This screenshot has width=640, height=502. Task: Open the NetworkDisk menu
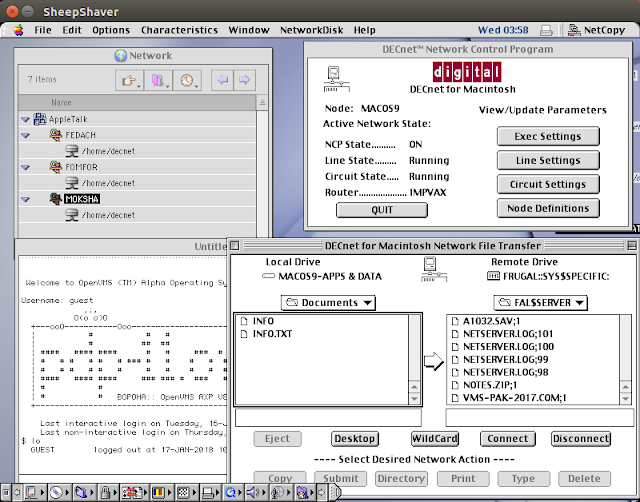[x=311, y=30]
